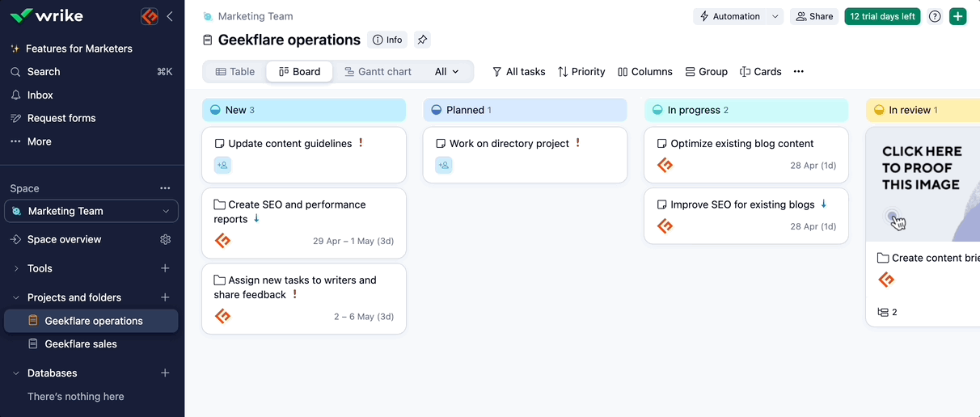
Task: Open the Info button
Action: (x=388, y=40)
